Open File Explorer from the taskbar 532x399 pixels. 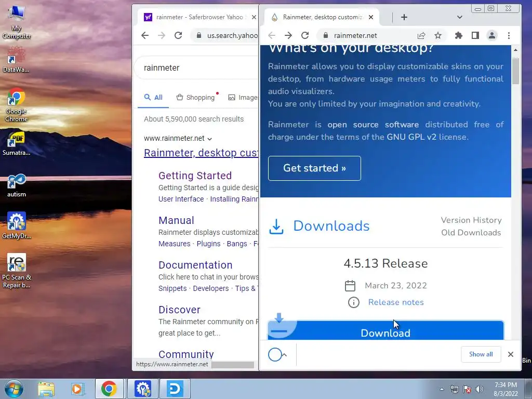pos(46,389)
